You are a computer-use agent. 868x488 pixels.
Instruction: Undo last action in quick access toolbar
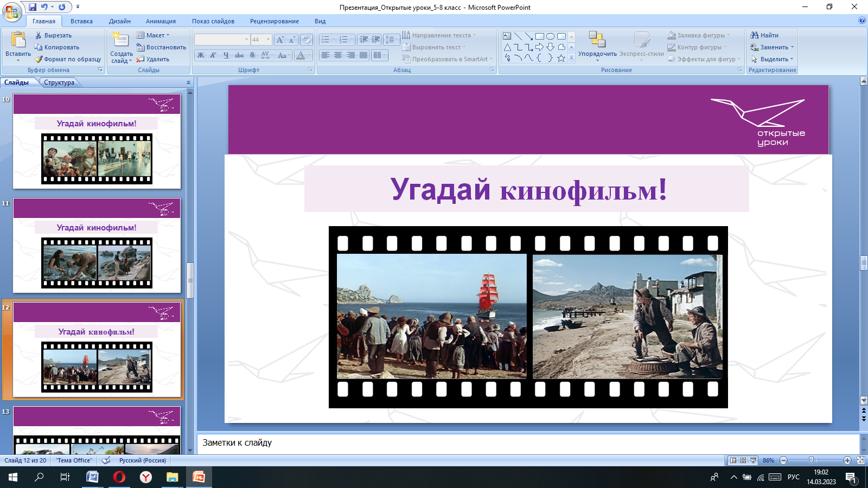(x=44, y=7)
